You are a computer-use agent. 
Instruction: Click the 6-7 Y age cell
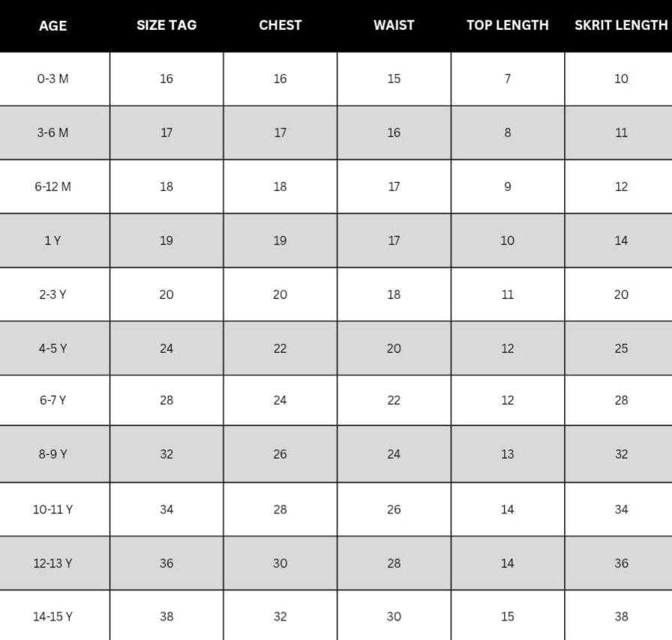(52, 400)
